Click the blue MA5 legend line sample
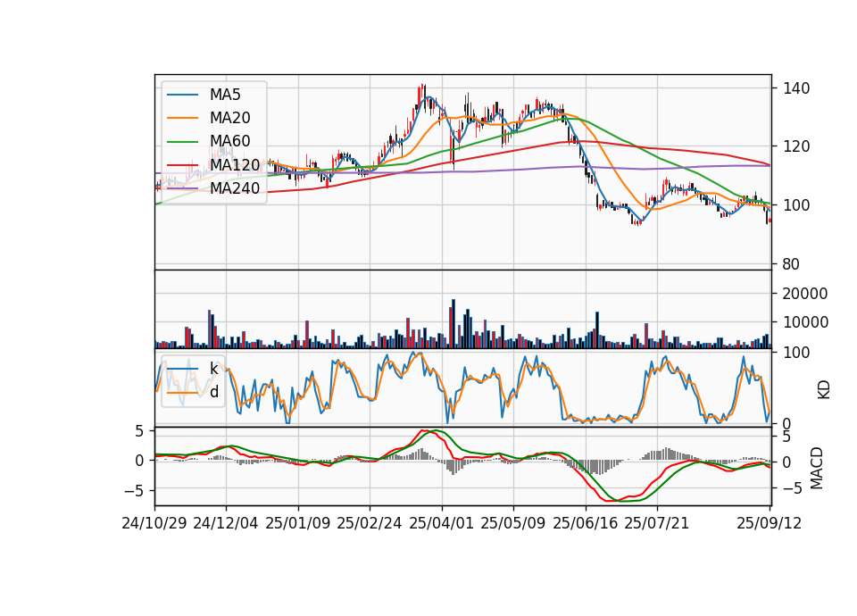This screenshot has width=857, height=616. coord(182,95)
